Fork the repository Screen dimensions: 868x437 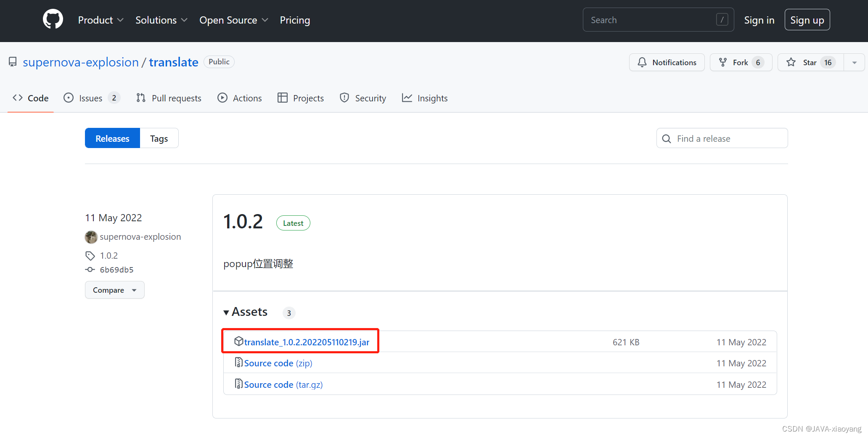pyautogui.click(x=741, y=63)
